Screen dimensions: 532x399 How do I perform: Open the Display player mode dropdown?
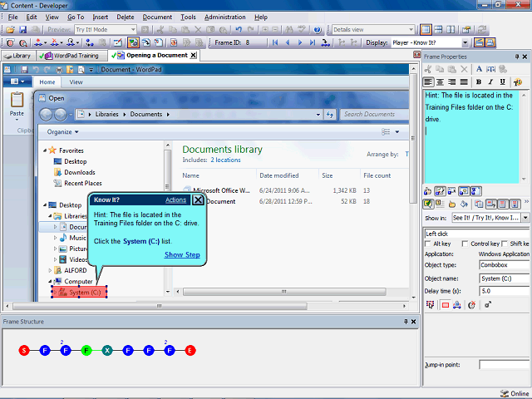tap(465, 42)
